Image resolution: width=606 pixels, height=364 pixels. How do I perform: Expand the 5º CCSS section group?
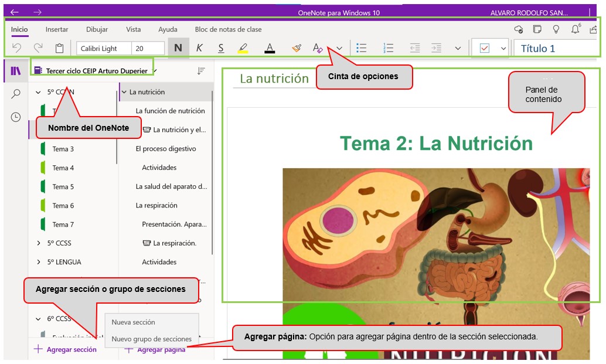(x=39, y=243)
